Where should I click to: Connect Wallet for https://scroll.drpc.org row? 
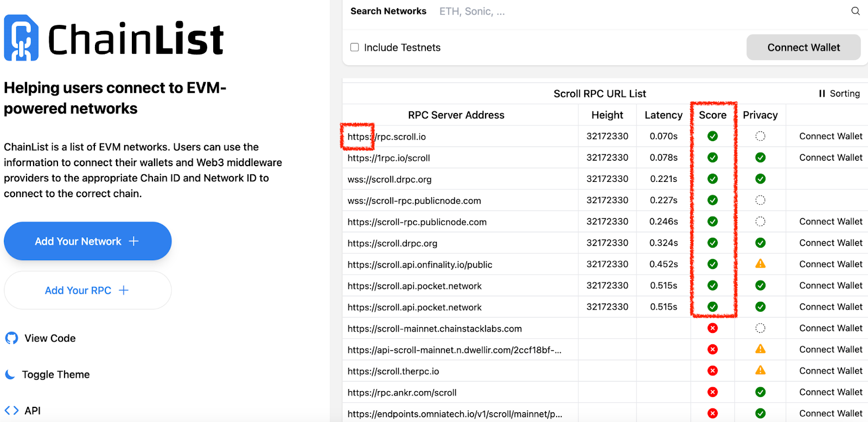(831, 243)
